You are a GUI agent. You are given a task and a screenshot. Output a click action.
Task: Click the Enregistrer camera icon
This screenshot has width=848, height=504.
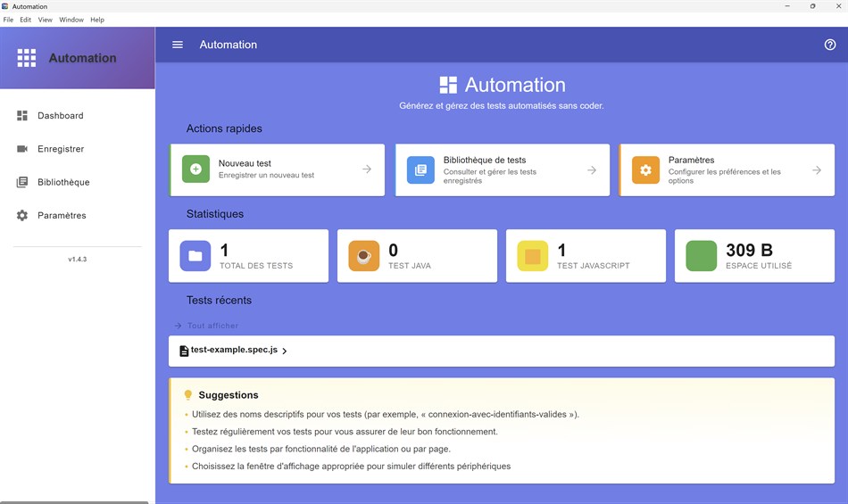(x=22, y=149)
